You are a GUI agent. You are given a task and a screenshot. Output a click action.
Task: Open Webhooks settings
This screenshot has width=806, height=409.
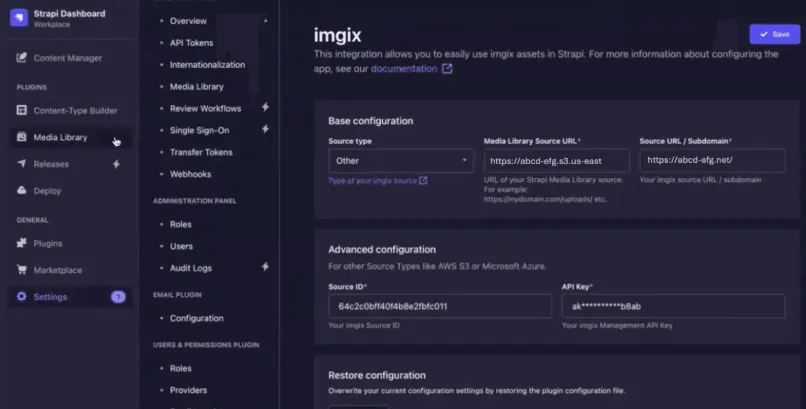coord(190,174)
